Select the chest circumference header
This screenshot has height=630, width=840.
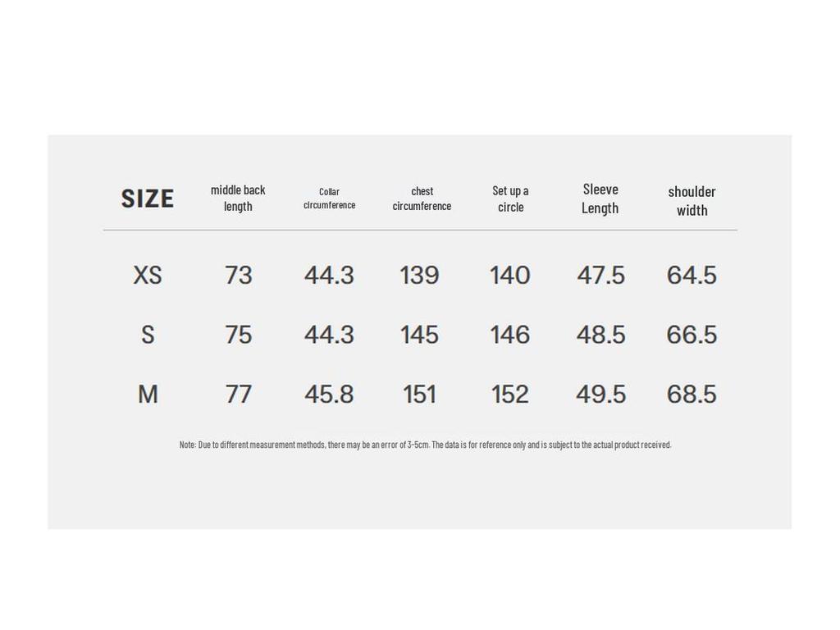[422, 199]
